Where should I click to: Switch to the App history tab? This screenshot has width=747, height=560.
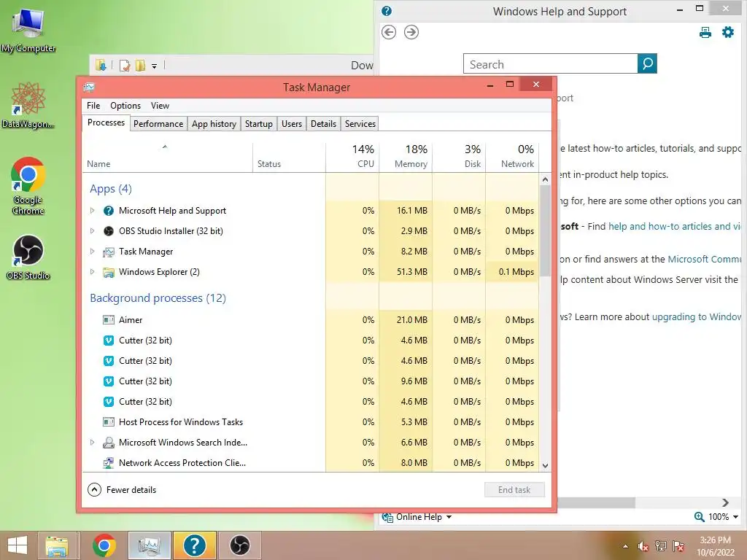pos(214,124)
